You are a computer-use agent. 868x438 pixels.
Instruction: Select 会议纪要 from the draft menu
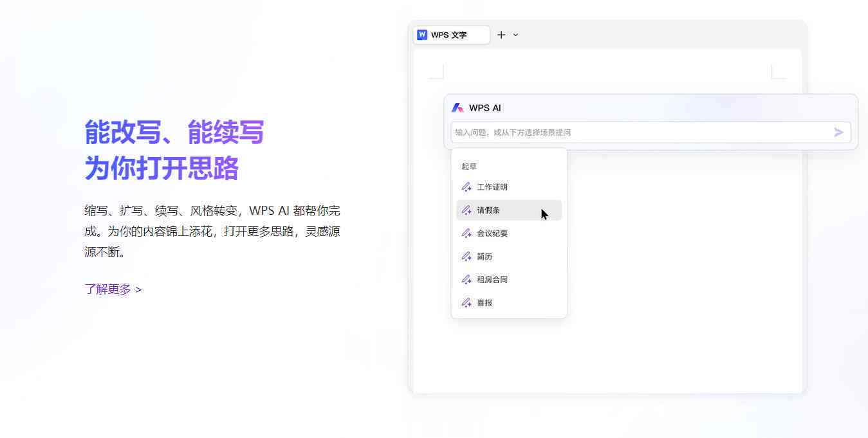[509, 233]
